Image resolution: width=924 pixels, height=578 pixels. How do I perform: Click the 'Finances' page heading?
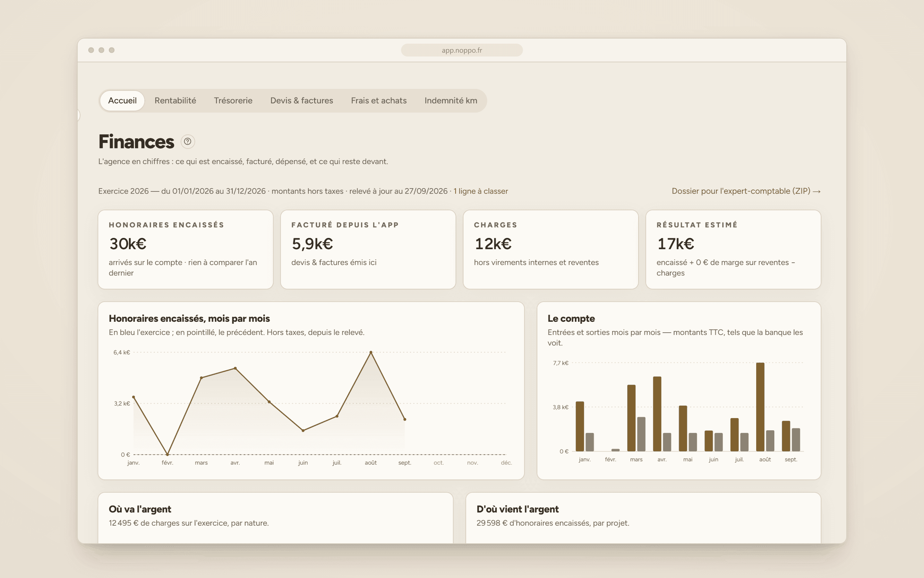(x=136, y=142)
